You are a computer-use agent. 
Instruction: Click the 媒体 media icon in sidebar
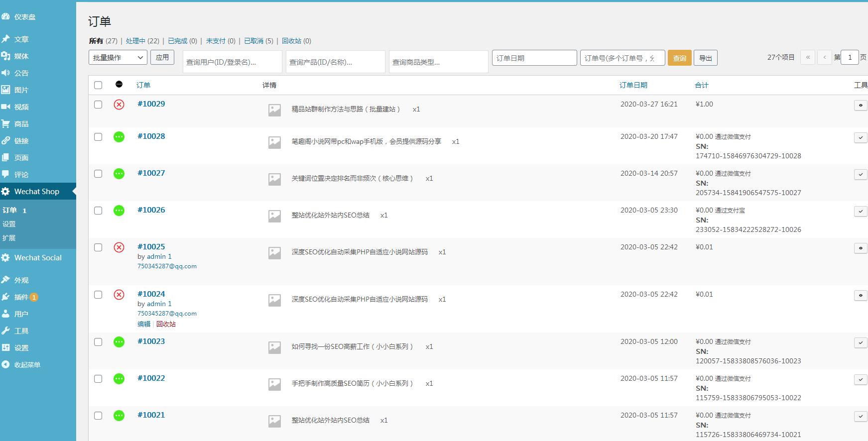(x=5, y=56)
